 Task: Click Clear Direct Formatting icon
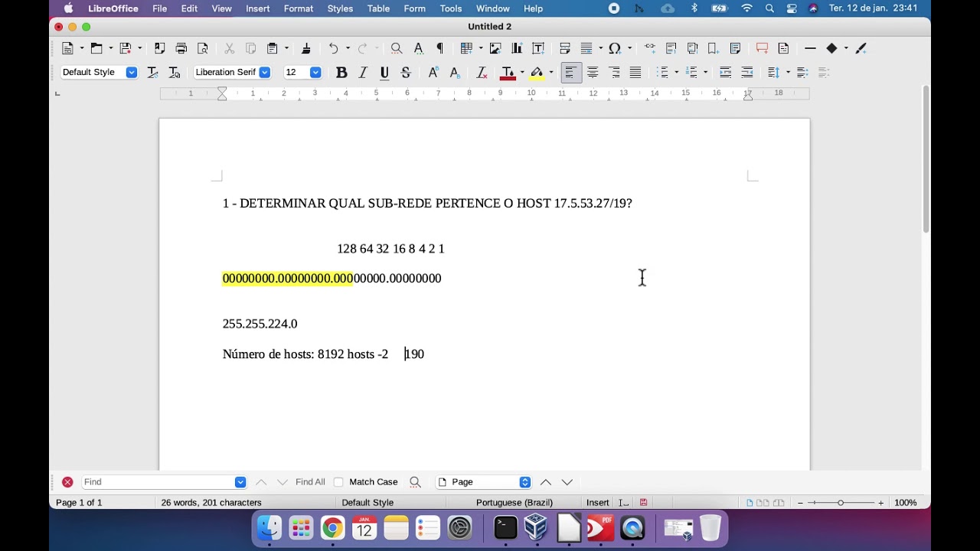[482, 73]
